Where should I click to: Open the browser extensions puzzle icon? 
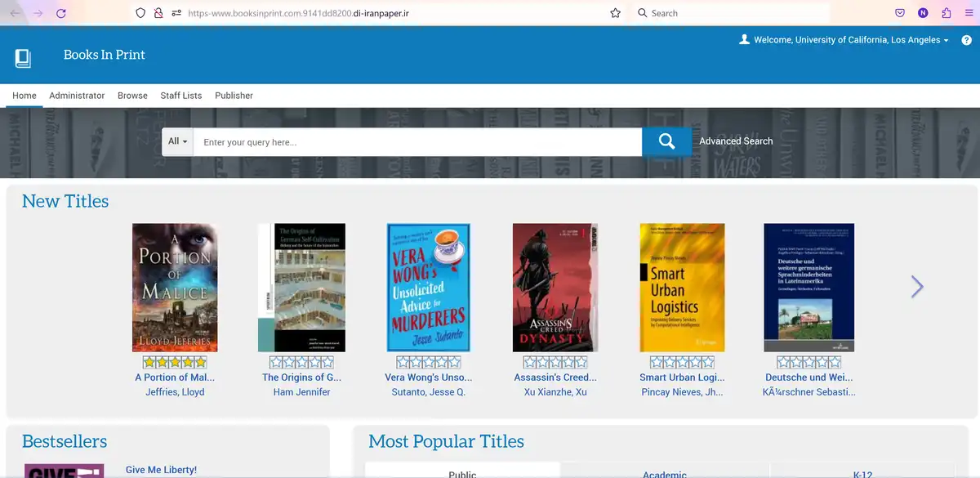tap(946, 13)
